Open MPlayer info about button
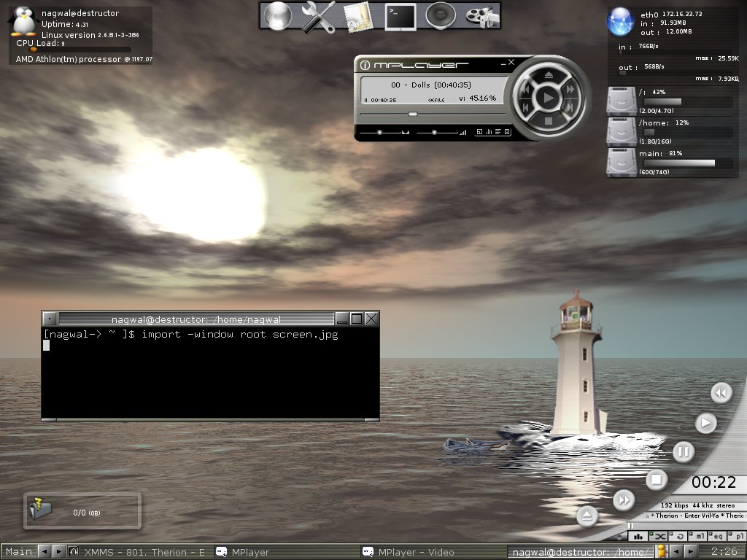Viewport: 747px width, 560px height. coord(365,65)
